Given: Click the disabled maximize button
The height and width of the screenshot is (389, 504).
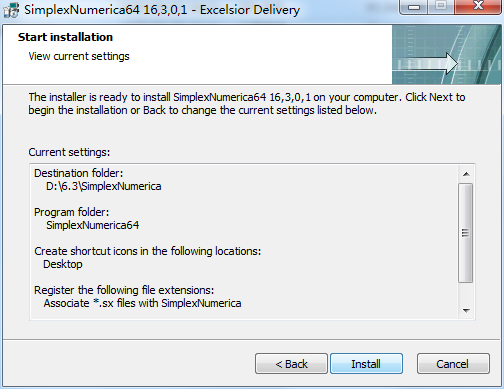Looking at the screenshot, I should 441,7.
